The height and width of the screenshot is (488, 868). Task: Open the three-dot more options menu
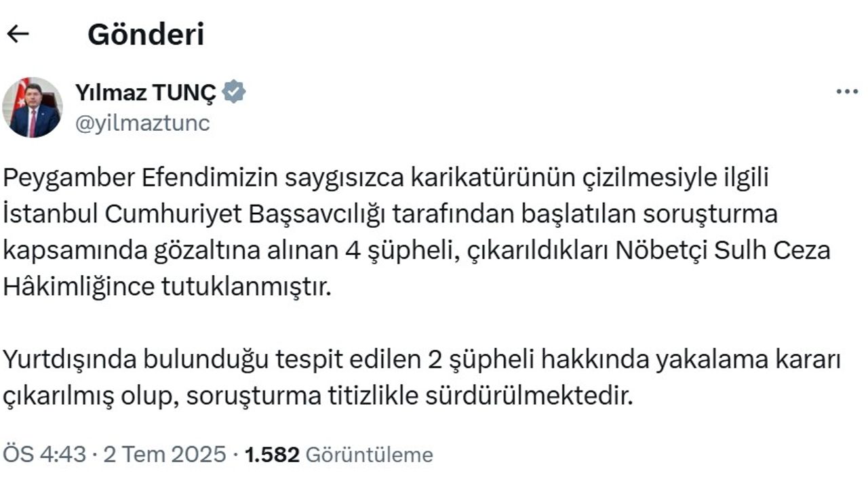pos(847,92)
